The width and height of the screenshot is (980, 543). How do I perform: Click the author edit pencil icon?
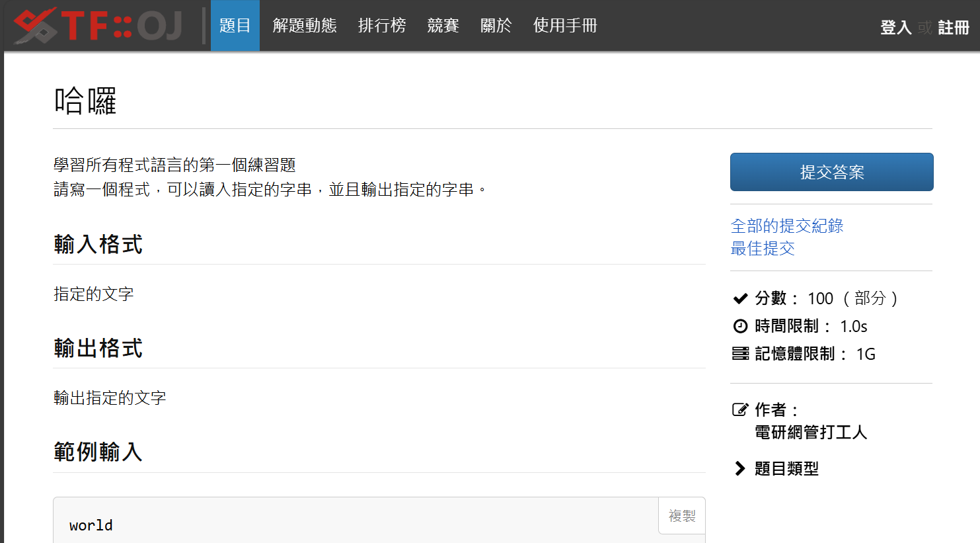740,409
